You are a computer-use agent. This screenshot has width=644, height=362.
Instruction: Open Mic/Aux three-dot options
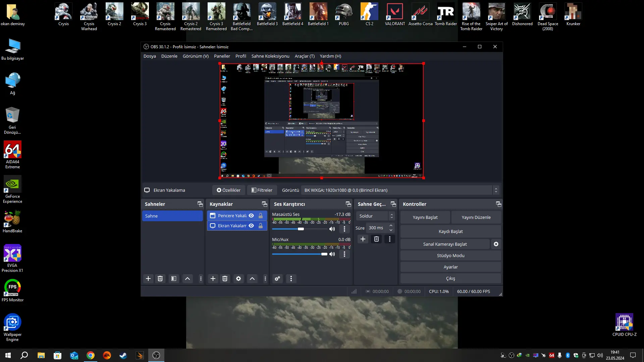coord(344,254)
